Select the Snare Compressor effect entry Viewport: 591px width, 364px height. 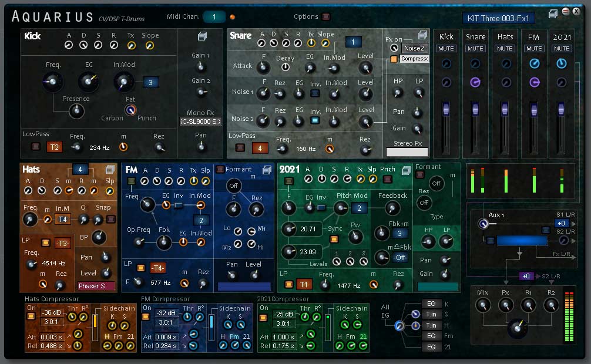[414, 58]
